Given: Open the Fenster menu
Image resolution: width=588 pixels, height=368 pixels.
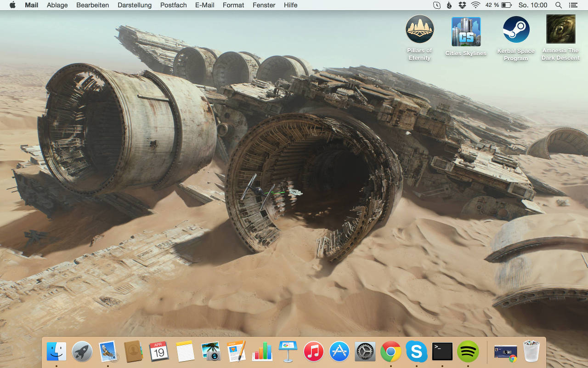Looking at the screenshot, I should pos(264,5).
